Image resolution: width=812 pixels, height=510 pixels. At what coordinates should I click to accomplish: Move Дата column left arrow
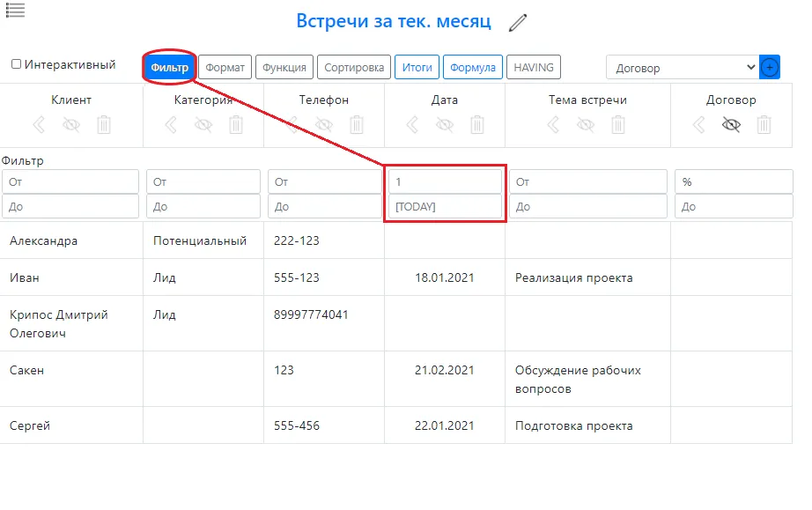412,125
